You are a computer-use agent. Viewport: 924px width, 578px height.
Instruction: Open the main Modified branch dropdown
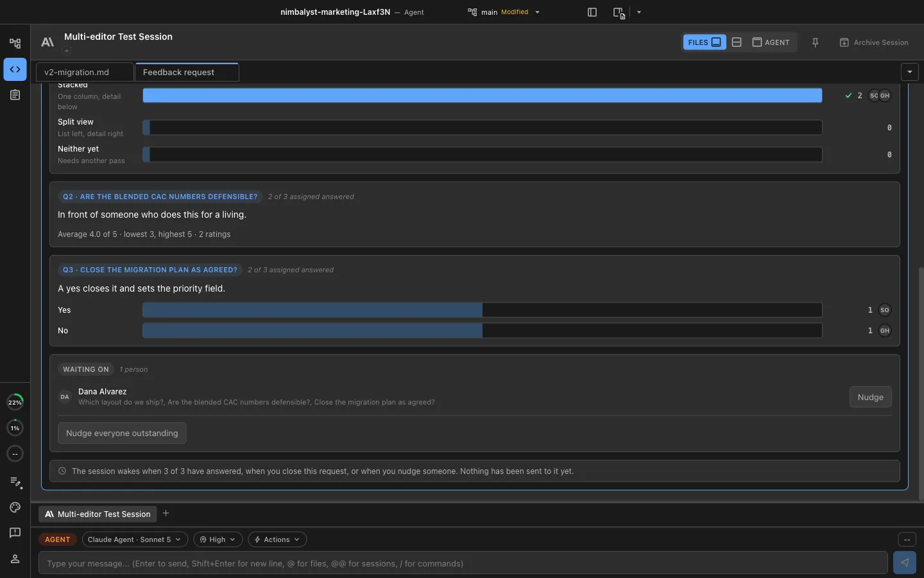click(504, 12)
